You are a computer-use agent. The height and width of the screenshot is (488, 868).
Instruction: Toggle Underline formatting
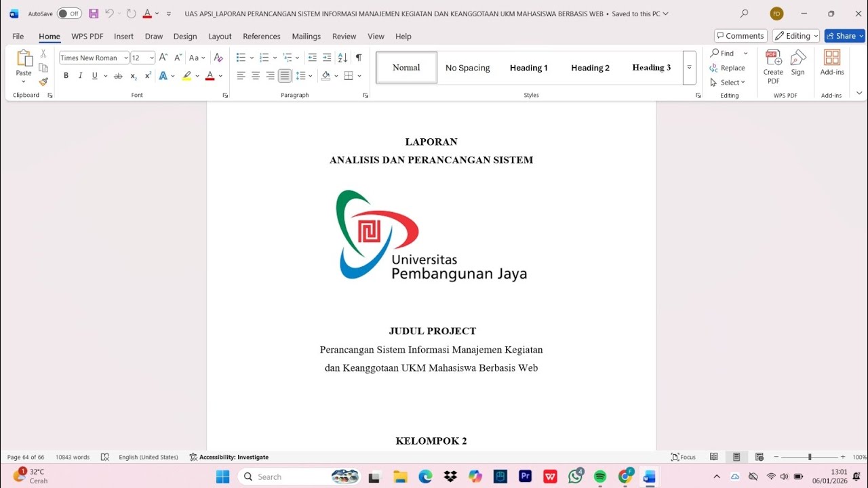point(95,76)
